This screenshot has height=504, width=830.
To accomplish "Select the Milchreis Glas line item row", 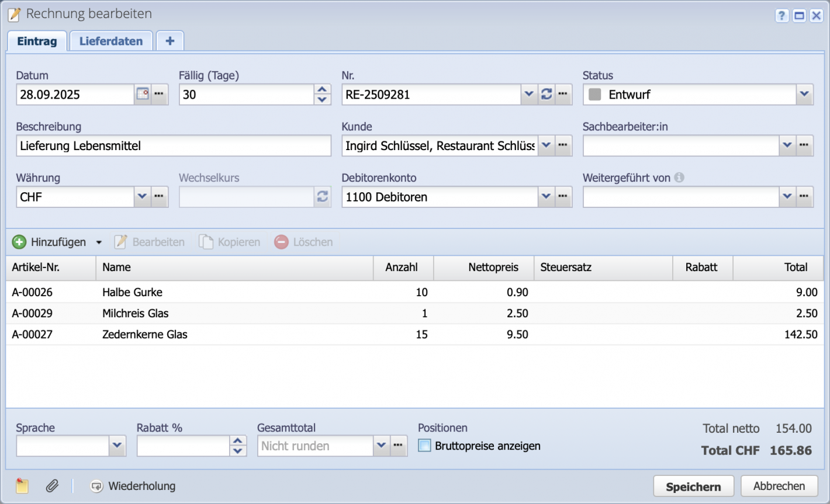I will click(234, 313).
